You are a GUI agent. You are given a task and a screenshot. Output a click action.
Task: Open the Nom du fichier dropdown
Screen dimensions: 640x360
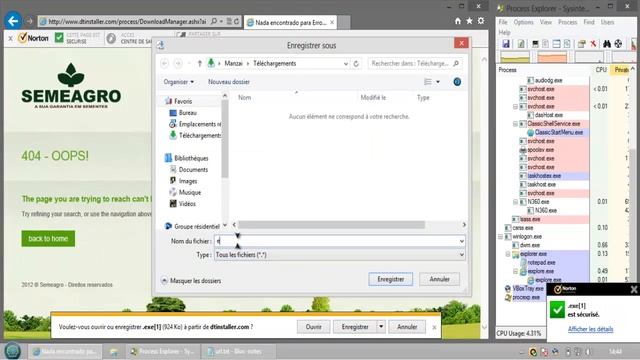click(461, 241)
